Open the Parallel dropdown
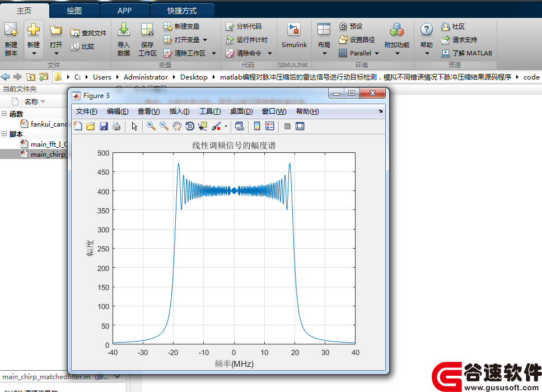Viewport: 542px width, 392px height. [377, 53]
